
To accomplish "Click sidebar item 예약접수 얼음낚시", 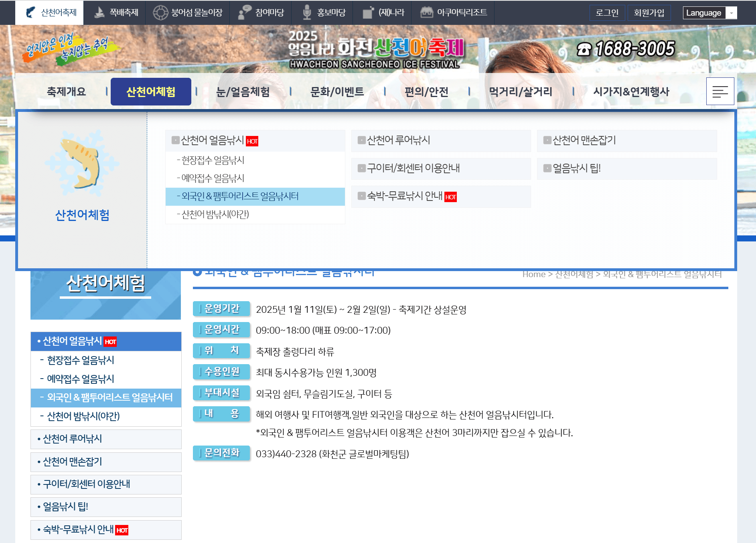I will tap(106, 379).
